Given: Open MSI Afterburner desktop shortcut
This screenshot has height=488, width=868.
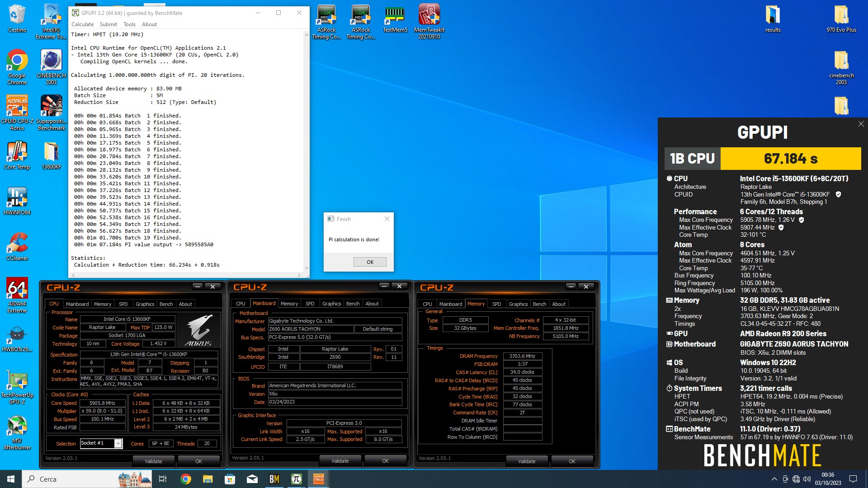Looking at the screenshot, I should 17,432.
